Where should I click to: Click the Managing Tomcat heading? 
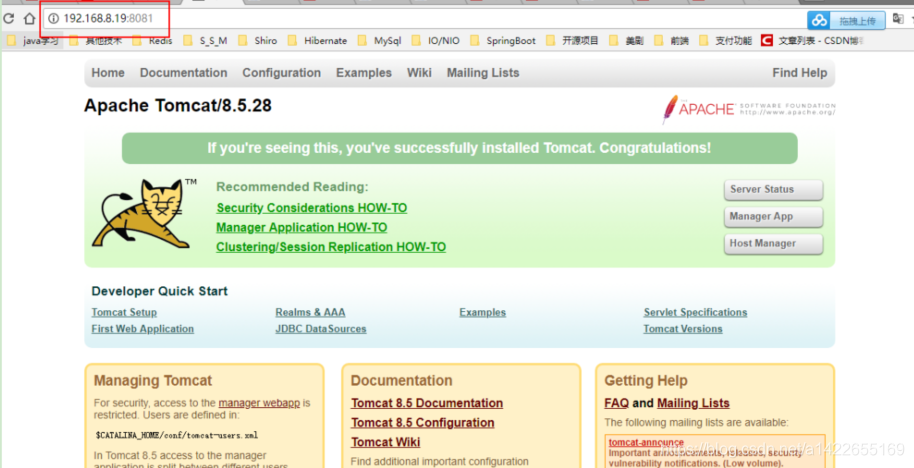[x=153, y=381]
